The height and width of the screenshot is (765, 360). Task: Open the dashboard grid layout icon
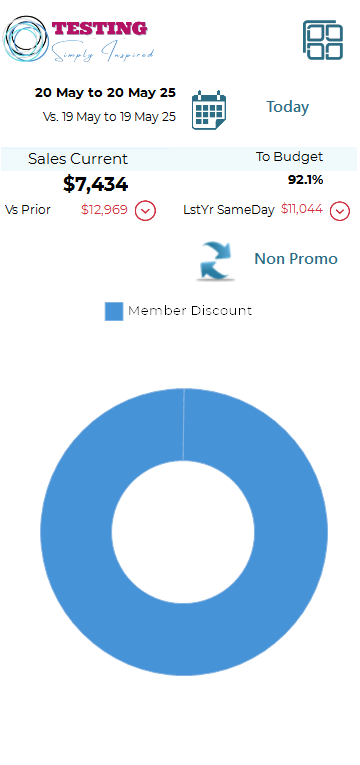322,40
